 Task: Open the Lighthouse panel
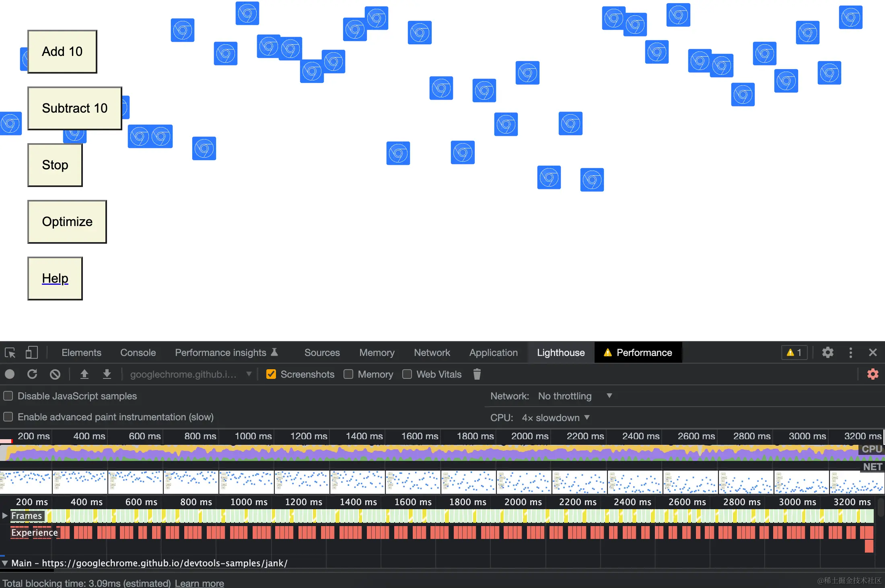tap(560, 352)
